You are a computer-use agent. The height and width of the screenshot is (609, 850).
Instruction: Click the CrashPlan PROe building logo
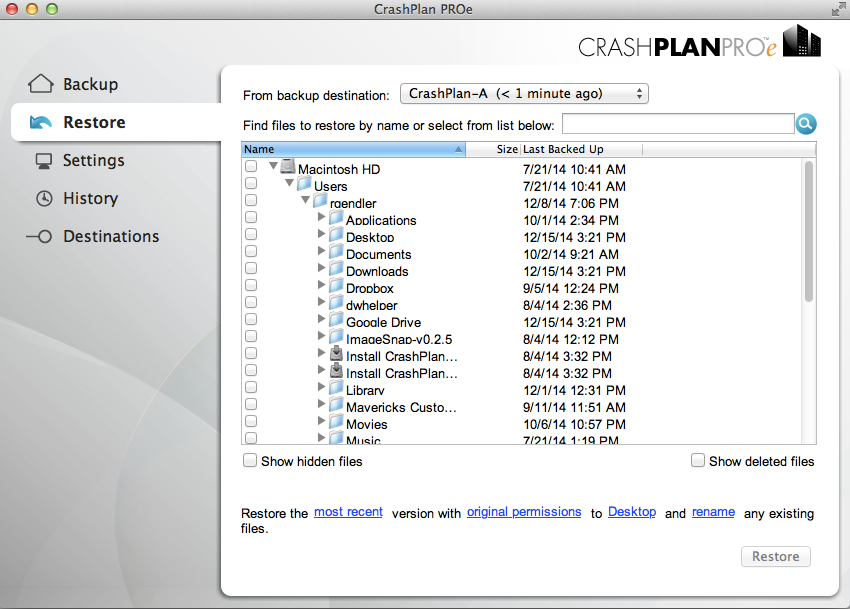pyautogui.click(x=802, y=41)
